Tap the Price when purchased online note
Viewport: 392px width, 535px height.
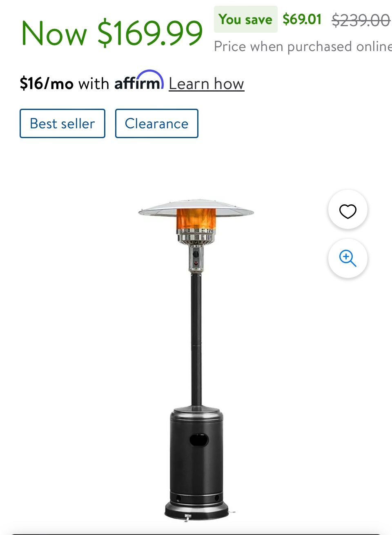pyautogui.click(x=303, y=47)
